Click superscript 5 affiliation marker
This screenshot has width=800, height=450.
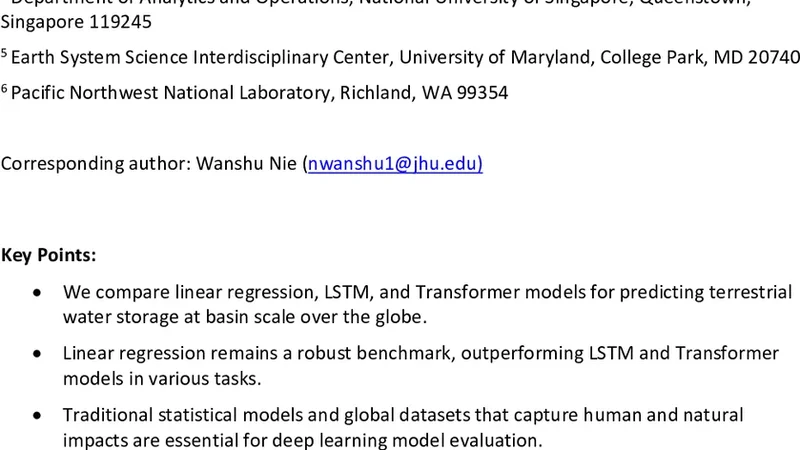tap(4, 54)
